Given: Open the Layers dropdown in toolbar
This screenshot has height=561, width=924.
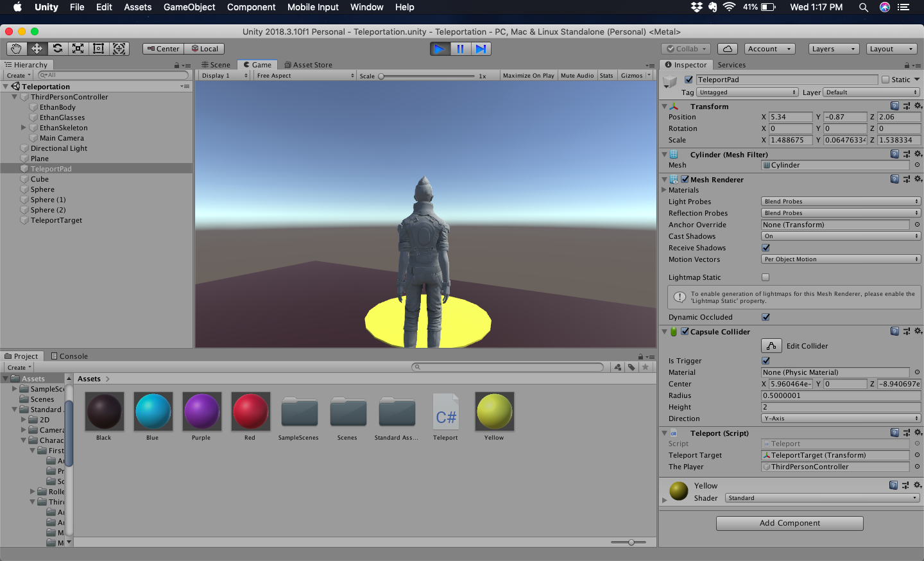Looking at the screenshot, I should tap(834, 49).
